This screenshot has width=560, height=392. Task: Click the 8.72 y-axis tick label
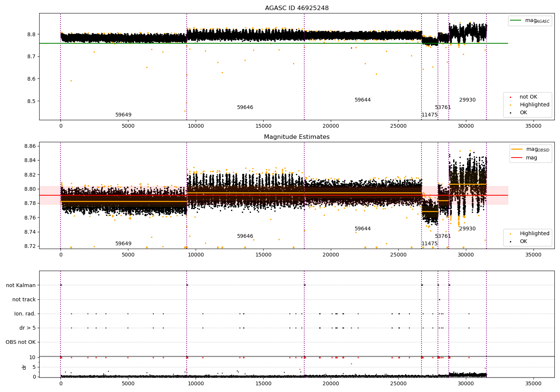point(30,246)
